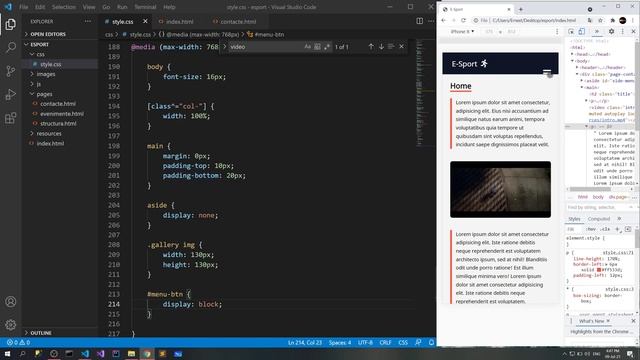Collapse the css folder
The width and height of the screenshot is (640, 360).
40,54
